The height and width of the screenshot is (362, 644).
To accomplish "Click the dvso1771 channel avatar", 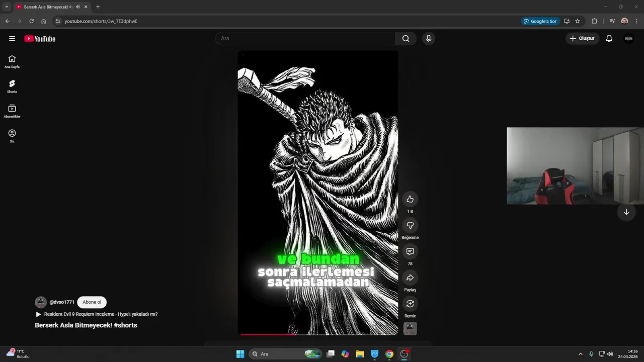I will click(41, 302).
